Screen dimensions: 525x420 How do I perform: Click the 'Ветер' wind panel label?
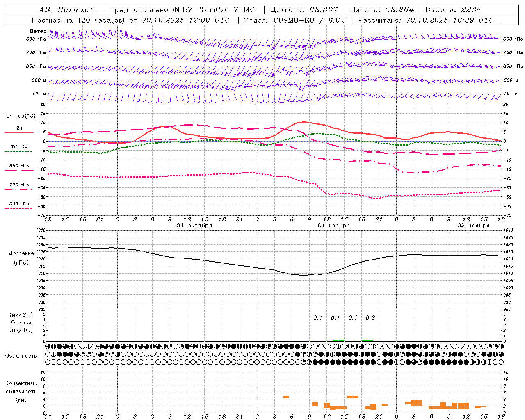38,31
